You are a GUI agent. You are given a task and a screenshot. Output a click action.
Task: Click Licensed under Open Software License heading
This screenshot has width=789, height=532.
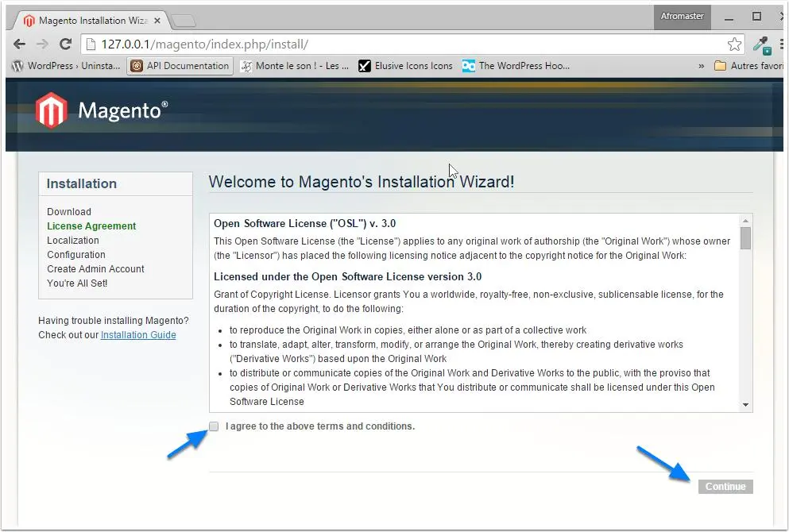(348, 276)
